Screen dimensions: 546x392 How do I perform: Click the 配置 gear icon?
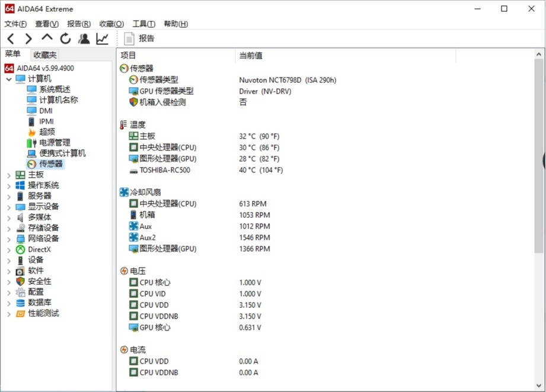[21, 292]
